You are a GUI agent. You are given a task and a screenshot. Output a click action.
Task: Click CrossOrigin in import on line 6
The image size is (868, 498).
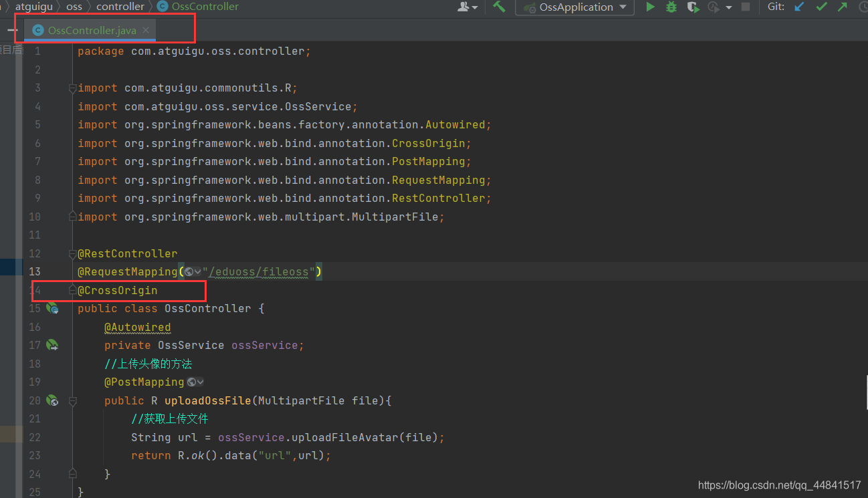click(428, 143)
